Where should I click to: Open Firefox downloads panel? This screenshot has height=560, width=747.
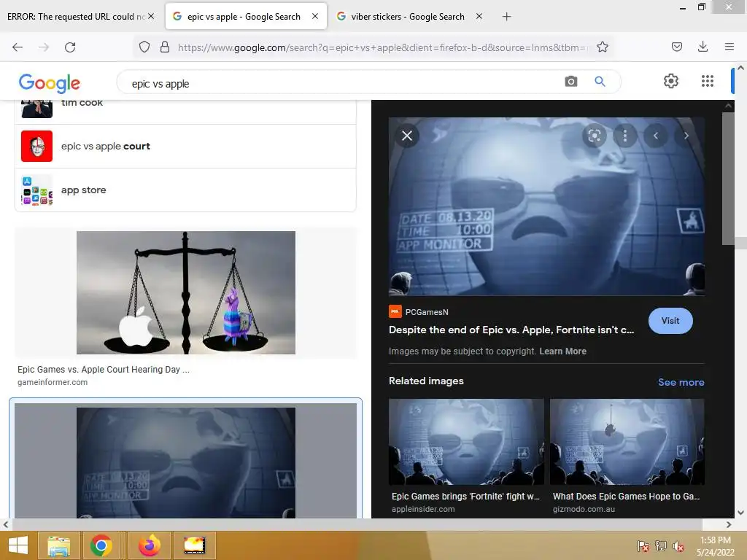pos(703,47)
